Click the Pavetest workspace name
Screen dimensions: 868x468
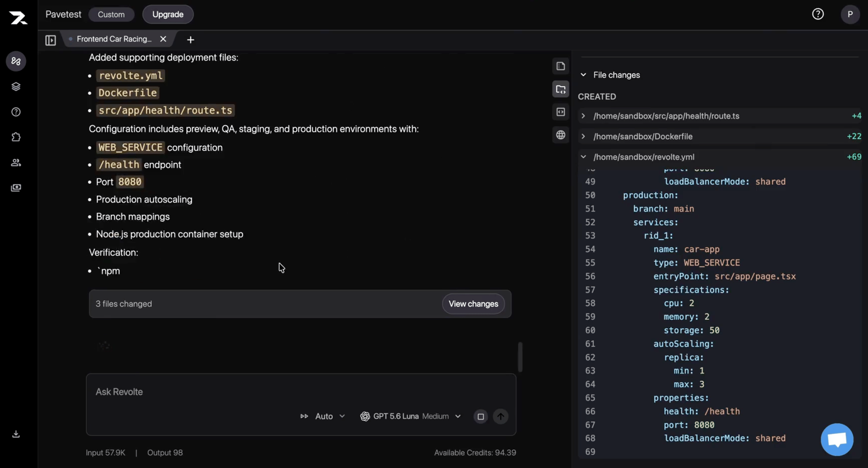(x=63, y=14)
